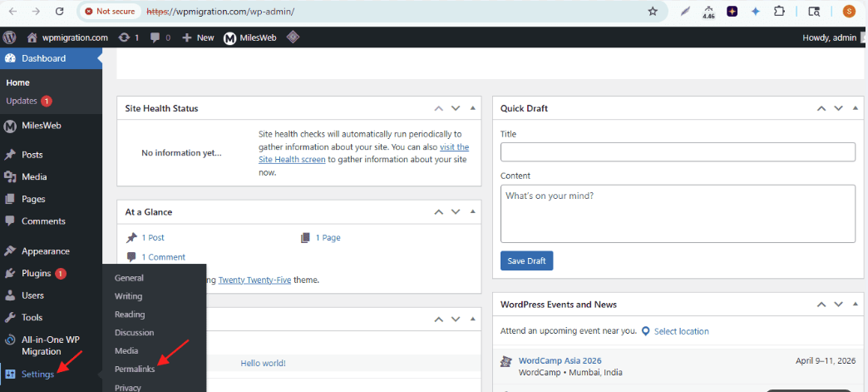Reload the page using browser refresh icon
The height and width of the screenshot is (392, 868).
click(x=59, y=12)
